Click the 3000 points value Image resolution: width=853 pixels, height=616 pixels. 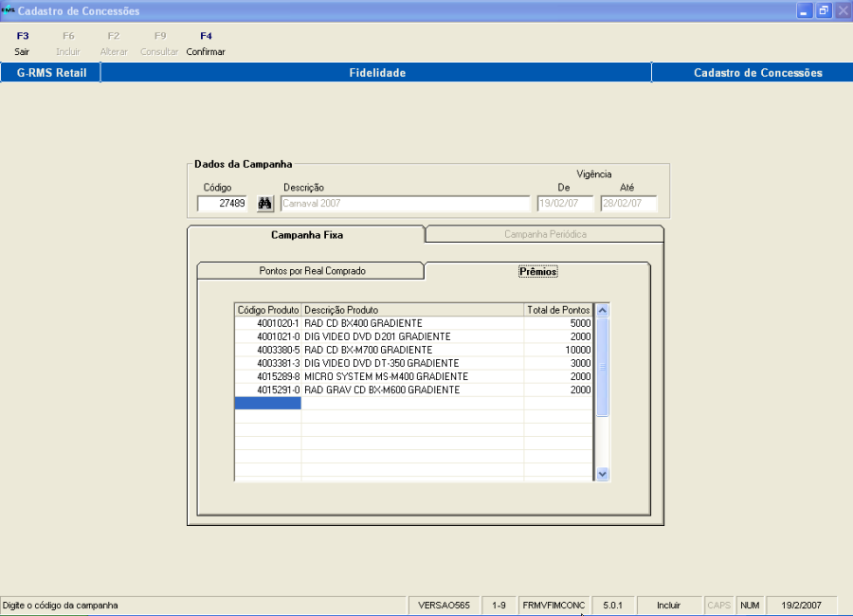tap(580, 364)
